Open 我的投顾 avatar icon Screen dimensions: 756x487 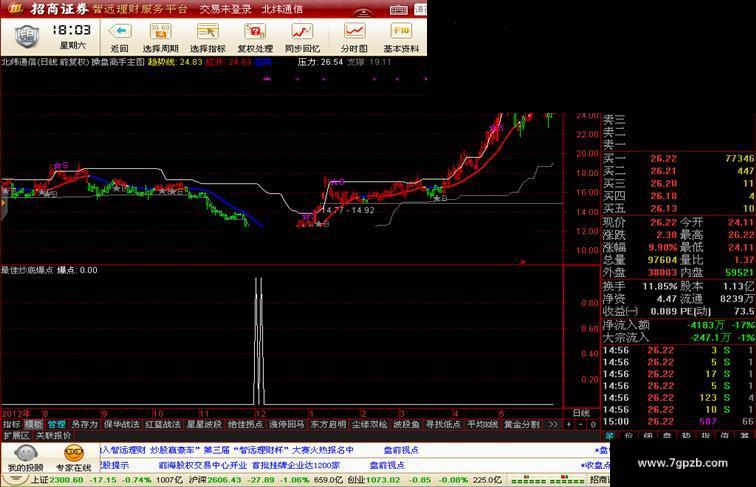[26, 454]
